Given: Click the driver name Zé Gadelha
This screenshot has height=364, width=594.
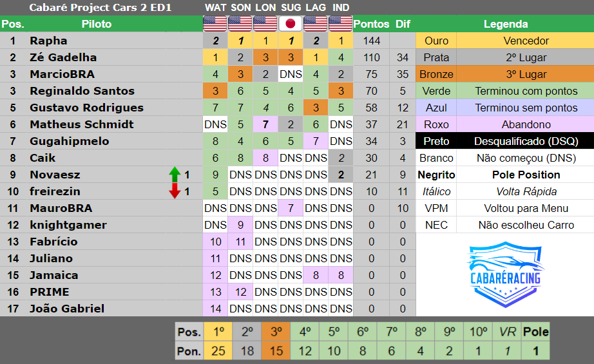Looking at the screenshot, I should [63, 57].
